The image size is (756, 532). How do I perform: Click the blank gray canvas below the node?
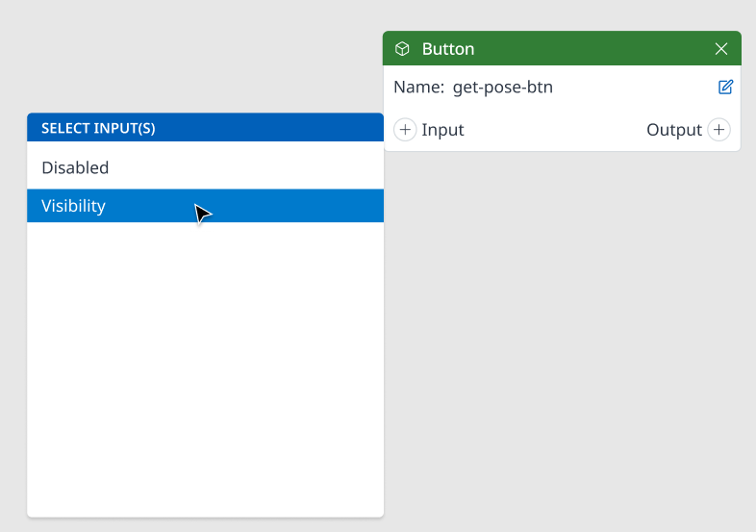[562, 338]
